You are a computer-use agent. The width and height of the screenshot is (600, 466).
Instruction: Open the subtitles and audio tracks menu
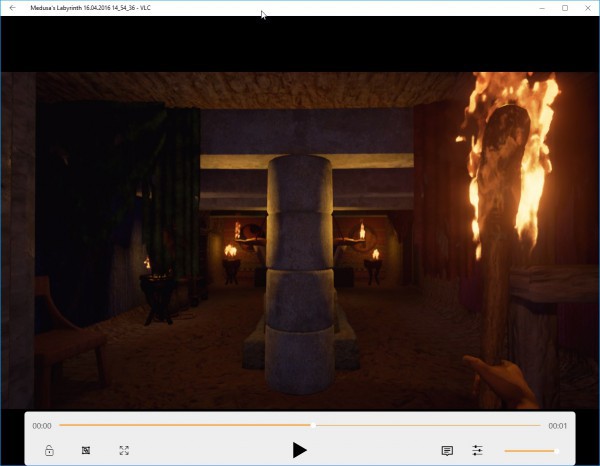tap(447, 451)
